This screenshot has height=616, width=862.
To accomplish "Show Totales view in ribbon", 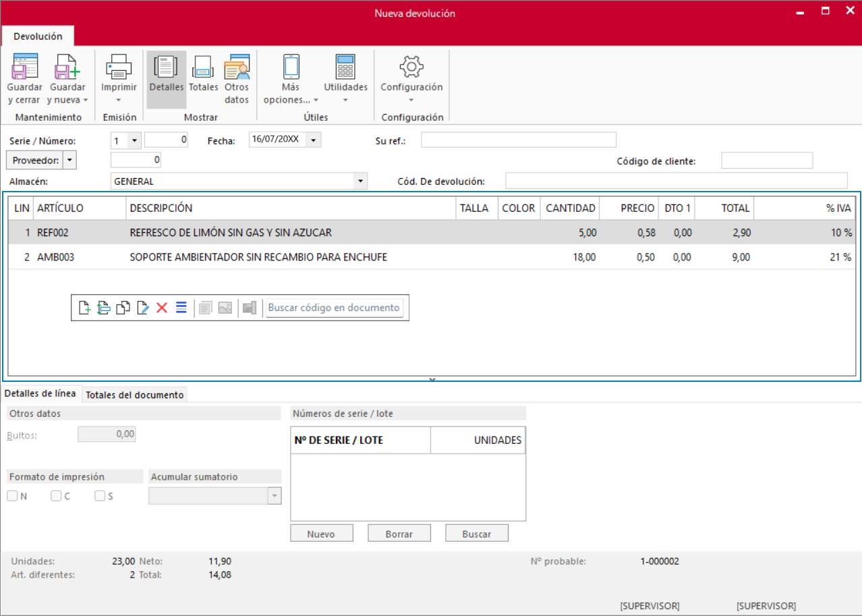I will 203,74.
